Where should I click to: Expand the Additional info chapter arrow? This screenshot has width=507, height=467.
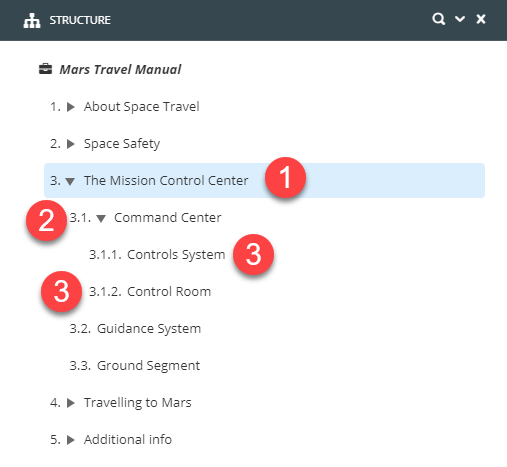coord(71,440)
